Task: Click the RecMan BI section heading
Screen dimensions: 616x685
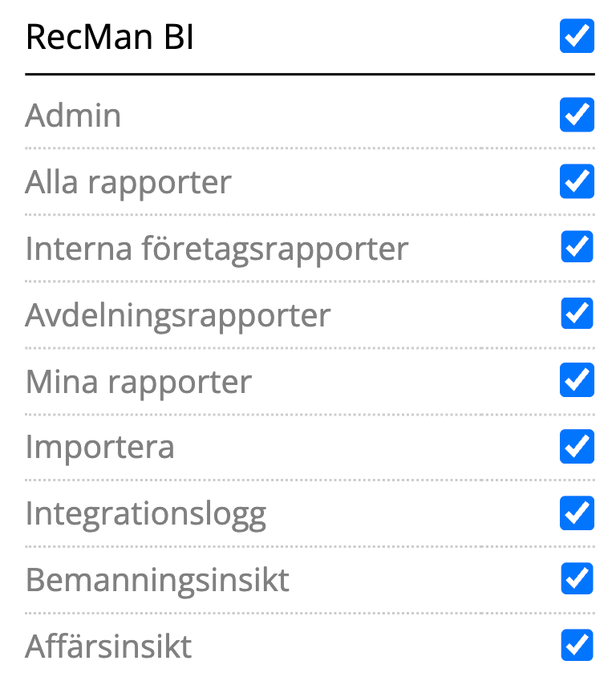Action: (110, 38)
